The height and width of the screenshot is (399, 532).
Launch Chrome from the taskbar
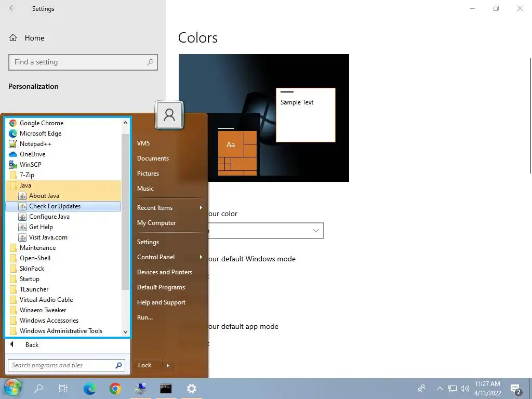(x=115, y=389)
